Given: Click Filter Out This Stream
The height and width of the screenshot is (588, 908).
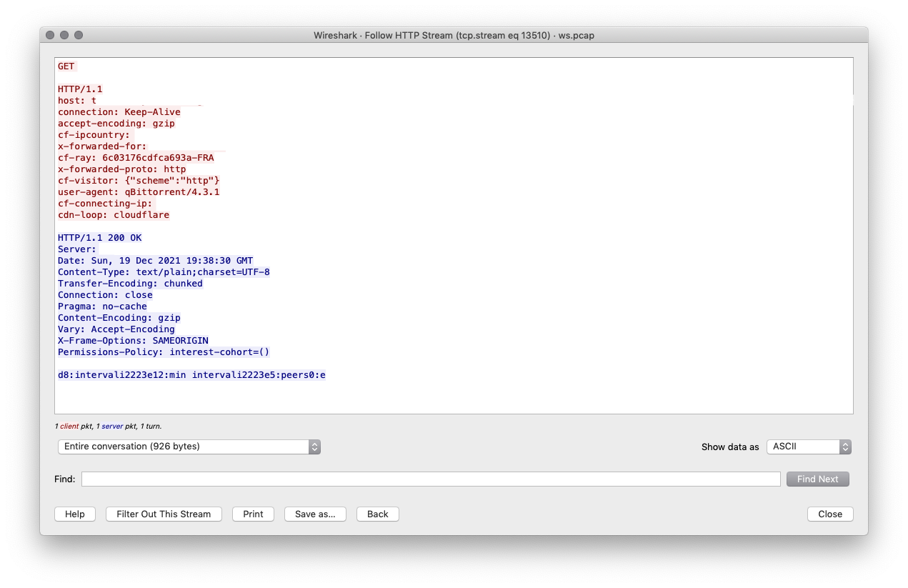Looking at the screenshot, I should click(163, 514).
